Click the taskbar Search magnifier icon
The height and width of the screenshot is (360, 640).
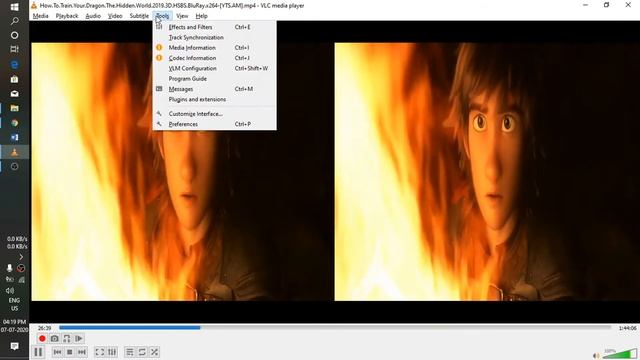point(14,21)
